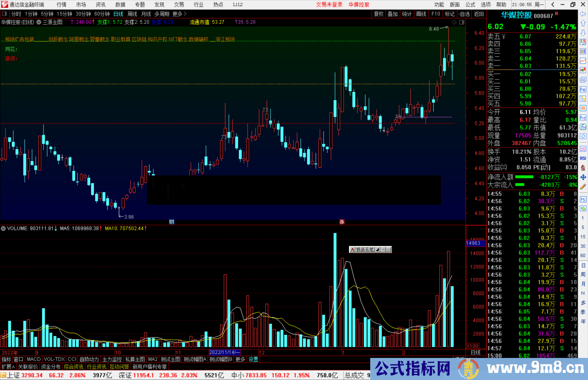The height and width of the screenshot is (380, 588).
Task: Open the F10 company info sidebar icon
Action: [583, 89]
